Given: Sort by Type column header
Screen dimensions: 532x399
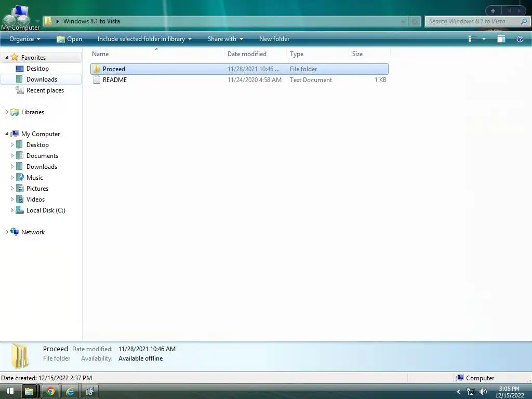Looking at the screenshot, I should pos(297,54).
